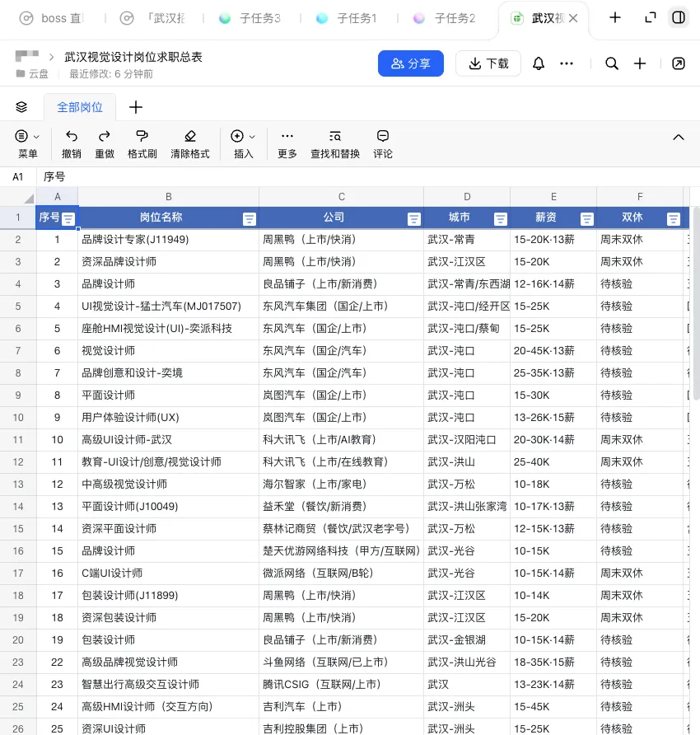Click salary cell 20-45K·13薪
Viewport: 700px width, 735px height.
[553, 351]
